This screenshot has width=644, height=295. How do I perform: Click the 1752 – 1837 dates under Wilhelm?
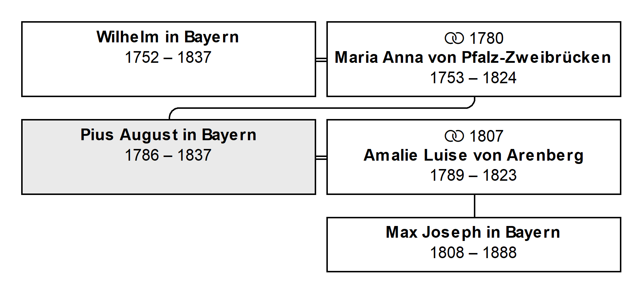tap(168, 57)
